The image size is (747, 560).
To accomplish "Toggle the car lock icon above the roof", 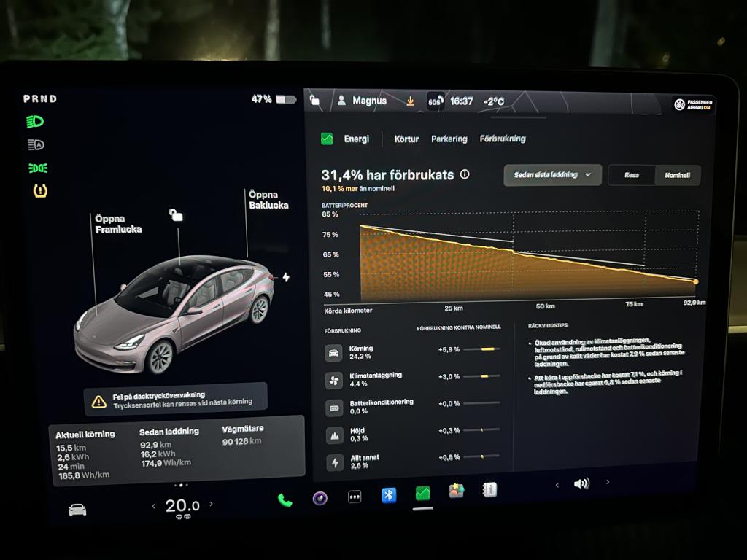I will (x=175, y=214).
